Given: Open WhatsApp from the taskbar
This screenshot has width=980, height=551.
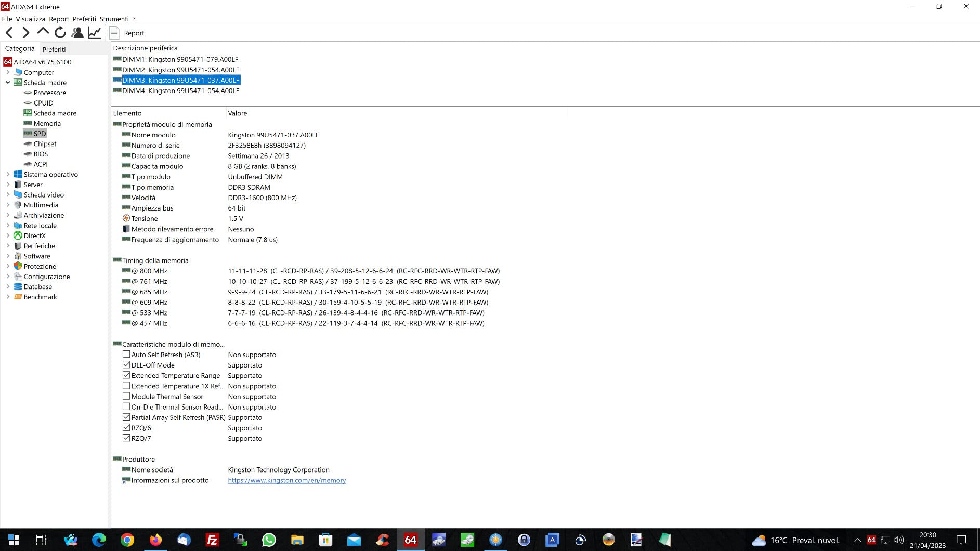Looking at the screenshot, I should tap(269, 540).
